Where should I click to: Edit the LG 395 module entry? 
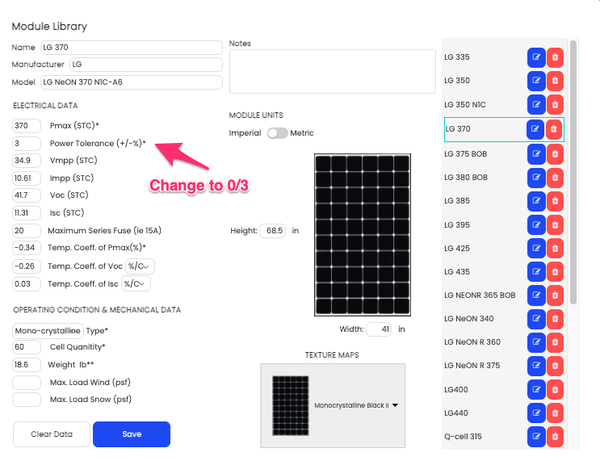coord(536,225)
